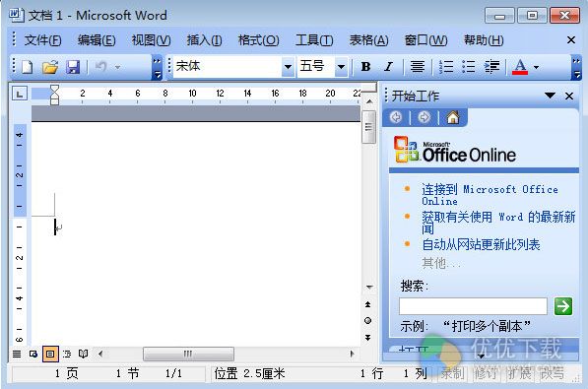Toggle 改写 overtype mode in the status bar

click(552, 373)
